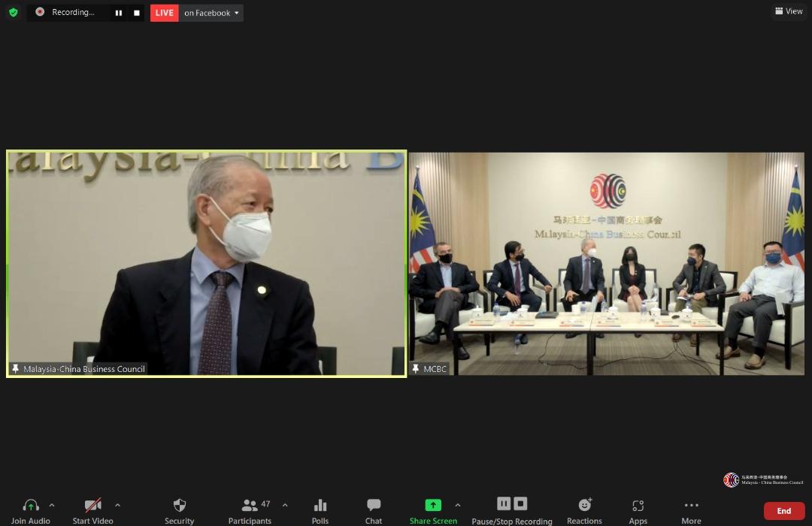The image size is (812, 526).
Task: Click the red End meeting button
Action: (783, 511)
